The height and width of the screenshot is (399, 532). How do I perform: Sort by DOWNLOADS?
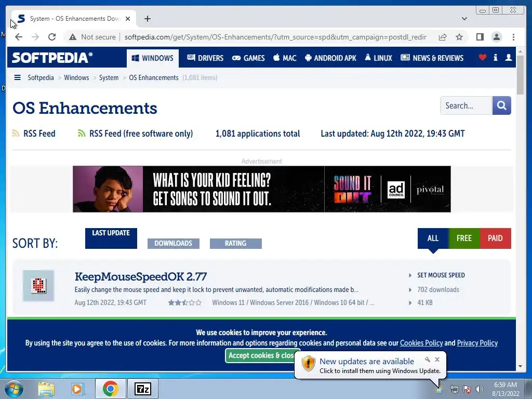pyautogui.click(x=174, y=243)
